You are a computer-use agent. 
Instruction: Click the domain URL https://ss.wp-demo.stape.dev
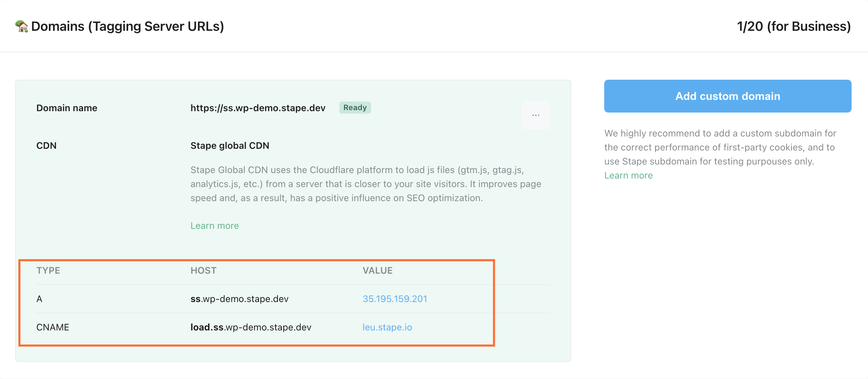coord(258,107)
